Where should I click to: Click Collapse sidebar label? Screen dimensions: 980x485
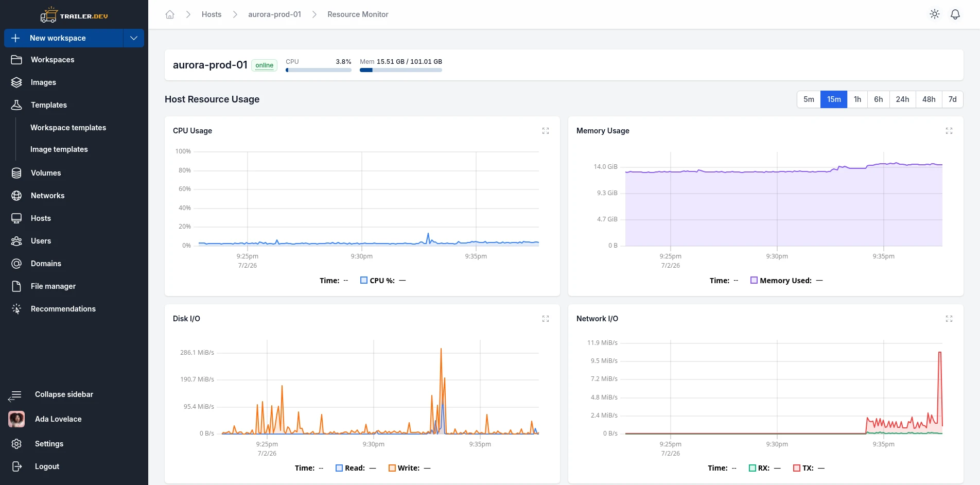[64, 394]
